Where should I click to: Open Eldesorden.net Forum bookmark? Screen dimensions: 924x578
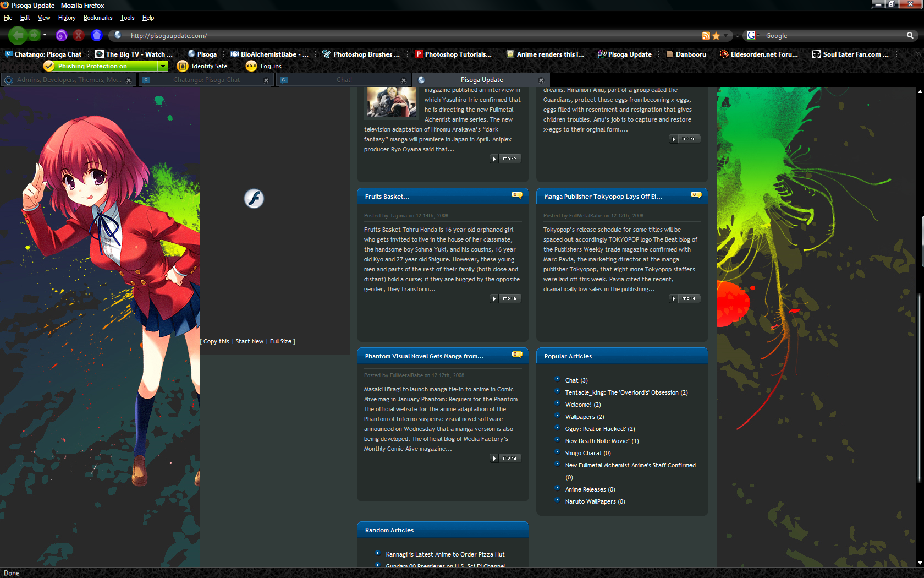(759, 54)
